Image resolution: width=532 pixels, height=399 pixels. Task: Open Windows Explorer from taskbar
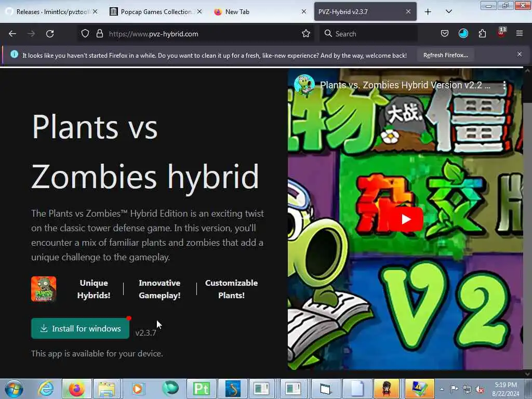point(107,389)
